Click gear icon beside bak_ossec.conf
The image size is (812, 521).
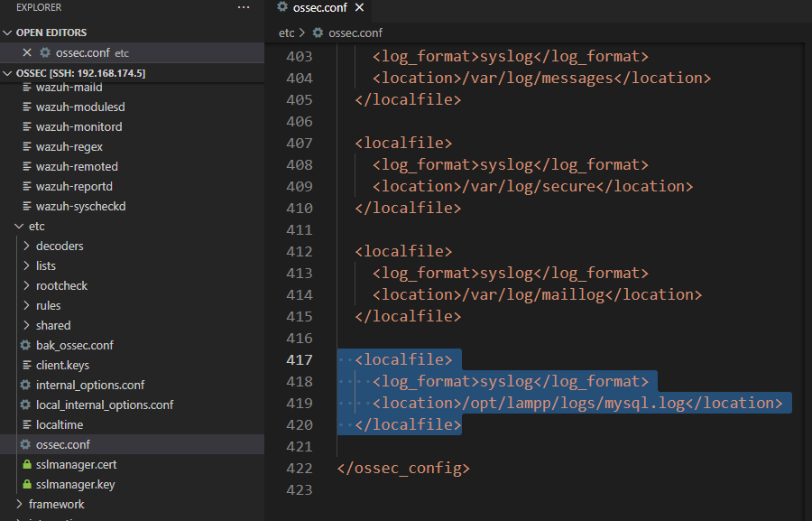(x=25, y=345)
